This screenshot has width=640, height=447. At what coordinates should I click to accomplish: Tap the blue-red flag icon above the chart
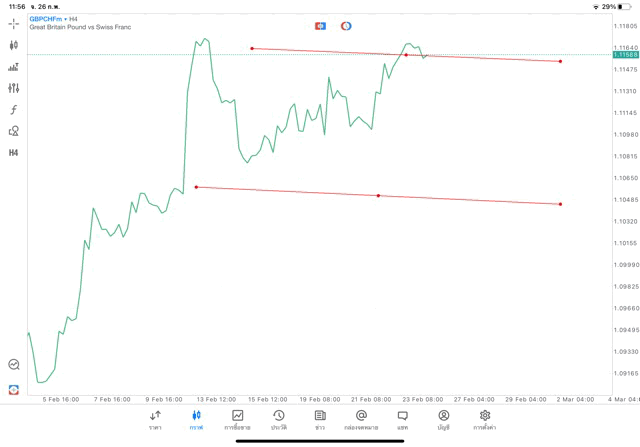(321, 25)
